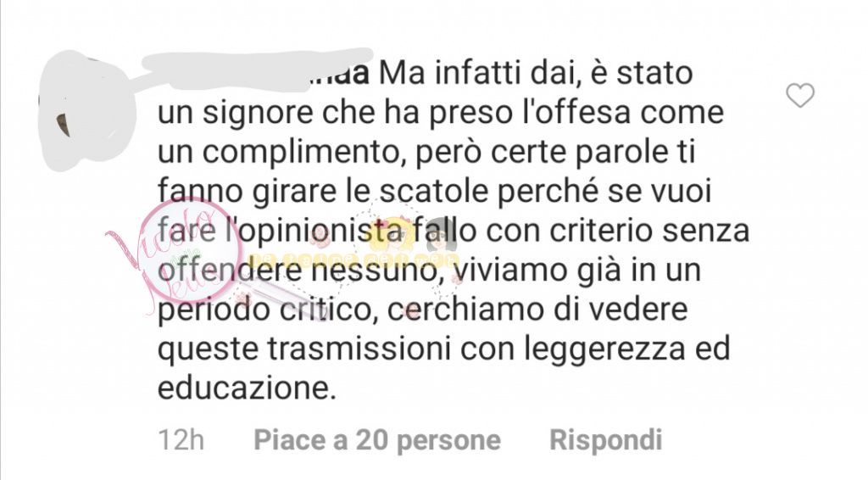Like the comment with the heart icon
This screenshot has width=868, height=480.
pyautogui.click(x=800, y=95)
